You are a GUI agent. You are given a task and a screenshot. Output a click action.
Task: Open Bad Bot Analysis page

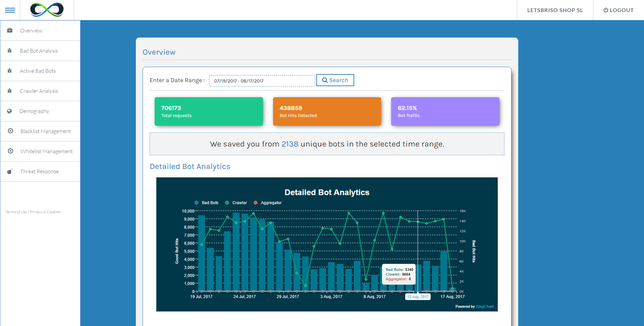[40, 51]
